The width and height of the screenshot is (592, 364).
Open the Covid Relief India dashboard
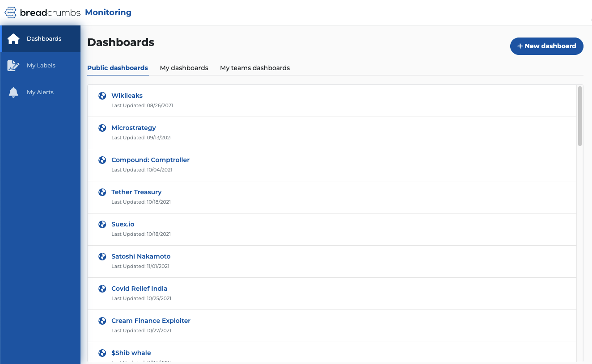(x=139, y=289)
